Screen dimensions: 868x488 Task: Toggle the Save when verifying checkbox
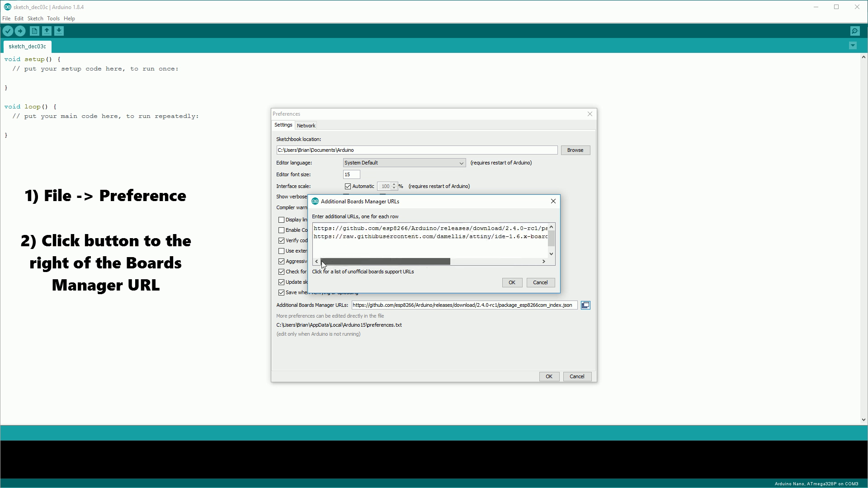pos(282,293)
